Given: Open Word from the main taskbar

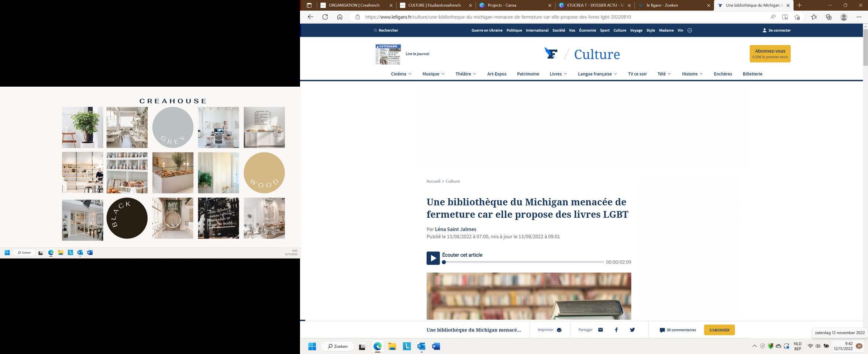Looking at the screenshot, I should pyautogui.click(x=436, y=346).
